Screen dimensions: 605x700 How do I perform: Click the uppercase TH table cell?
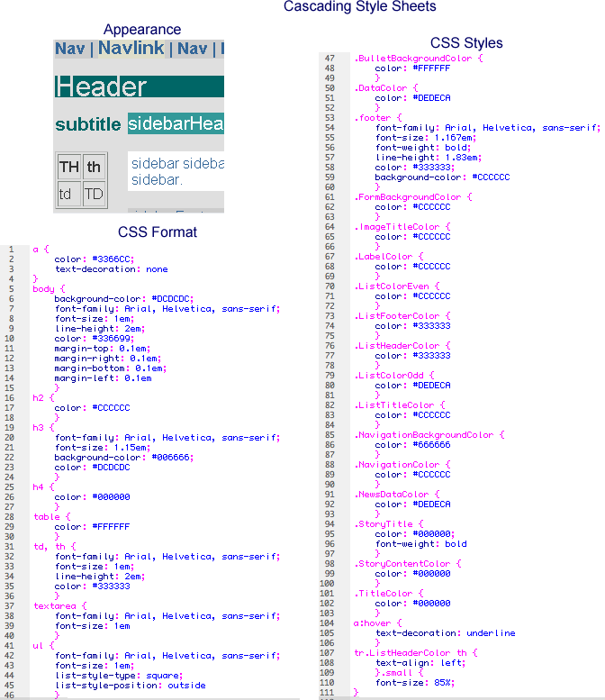(x=68, y=167)
